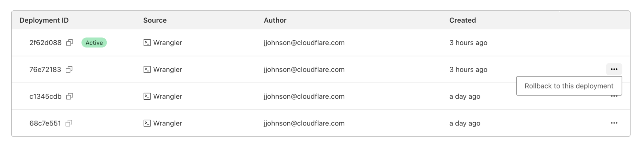Select deployment ID text 2f62d088
The height and width of the screenshot is (150, 644).
[x=45, y=43]
